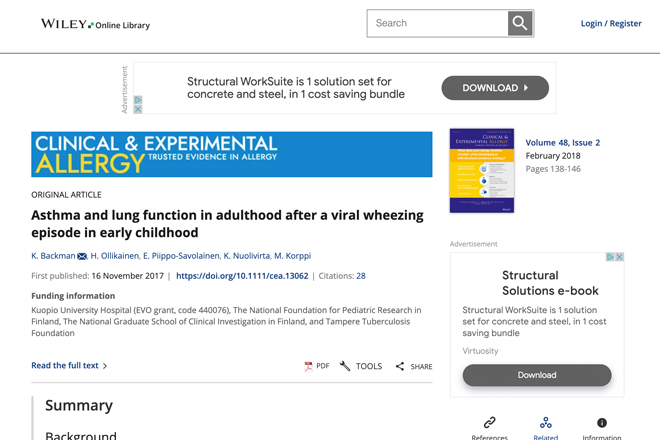Open the PDF icon link

(x=309, y=366)
